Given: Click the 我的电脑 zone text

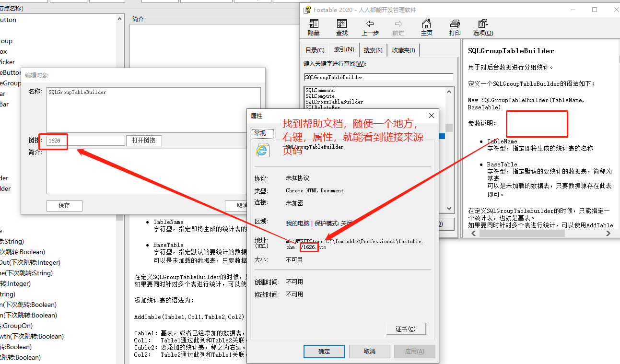Looking at the screenshot, I should click(x=298, y=223).
